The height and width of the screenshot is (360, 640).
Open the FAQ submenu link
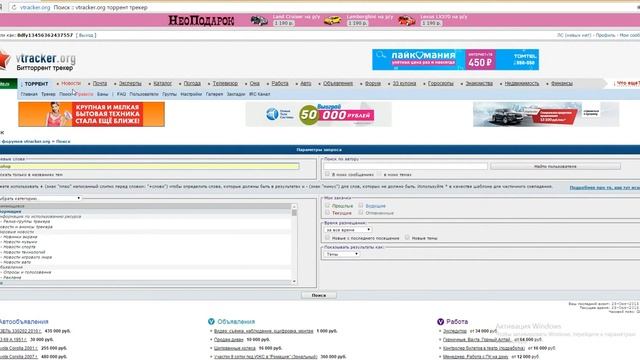pos(121,94)
